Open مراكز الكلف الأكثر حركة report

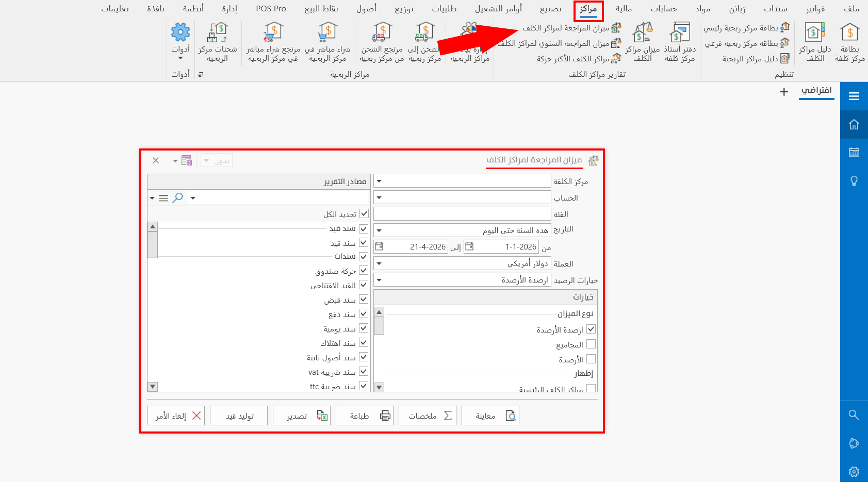[x=579, y=59]
